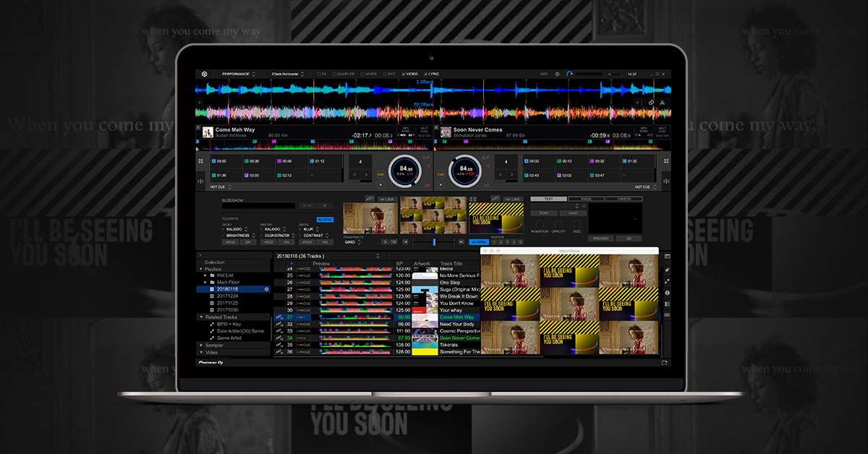Click the split panel icon under info icon
Viewport: 868px width, 454px height.
click(x=667, y=304)
